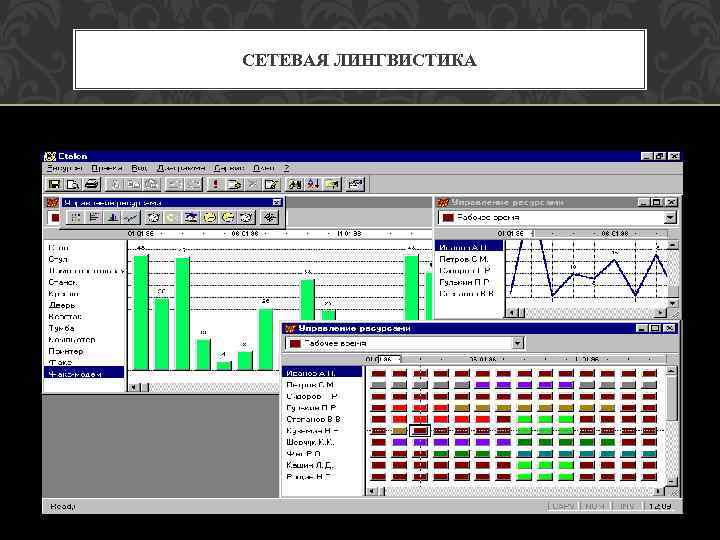Click the Save floppy disk toolbar icon
This screenshot has height=540, width=720.
click(54, 185)
